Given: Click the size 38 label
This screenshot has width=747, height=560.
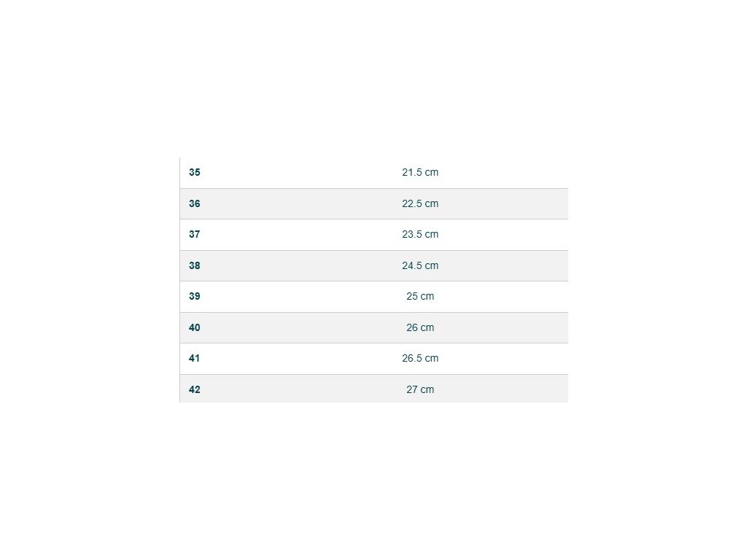Looking at the screenshot, I should (194, 266).
